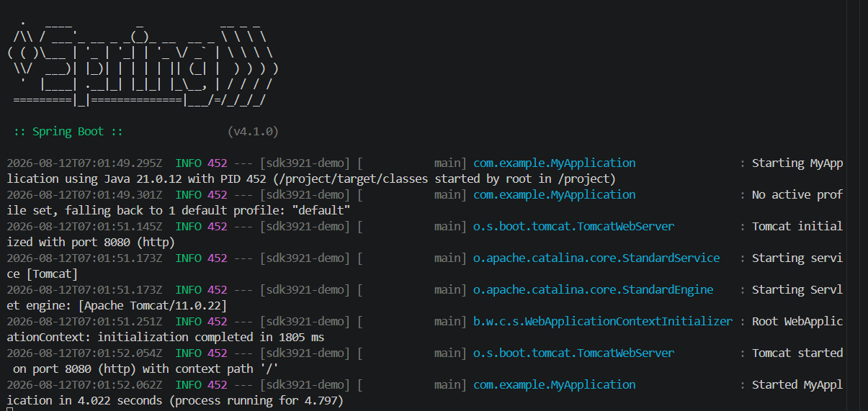
Task: Click 'o.s.boot.tomcat.TomcatWebServer' in the 07:01:52.054Z row
Action: coord(573,353)
